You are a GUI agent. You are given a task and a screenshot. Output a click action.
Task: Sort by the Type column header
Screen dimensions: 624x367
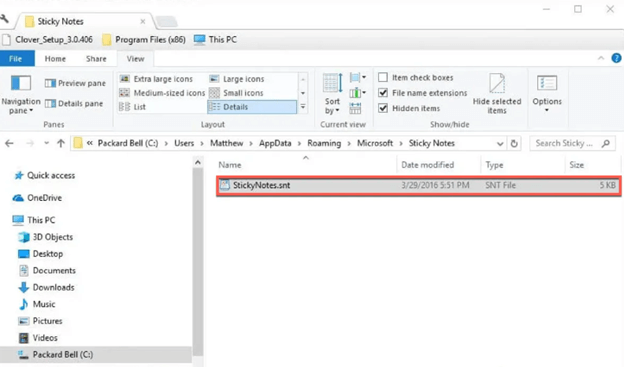coord(523,165)
